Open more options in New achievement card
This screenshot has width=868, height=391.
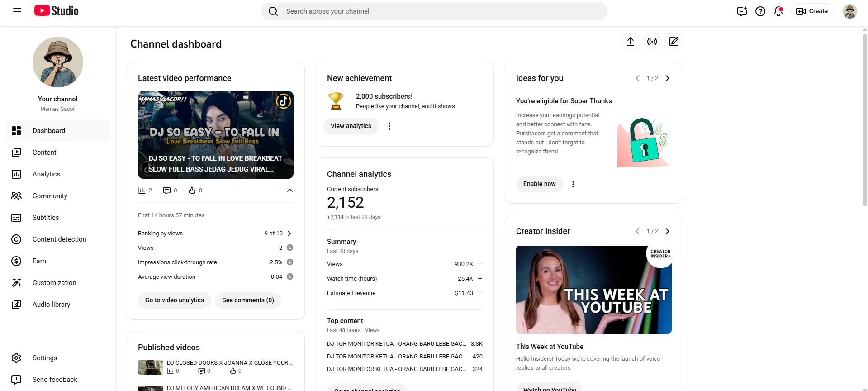click(x=389, y=126)
